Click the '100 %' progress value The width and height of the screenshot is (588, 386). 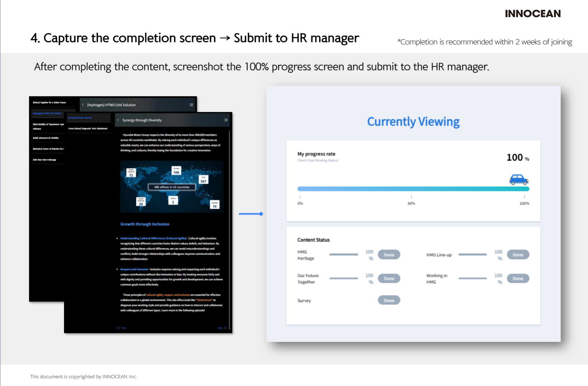[518, 158]
